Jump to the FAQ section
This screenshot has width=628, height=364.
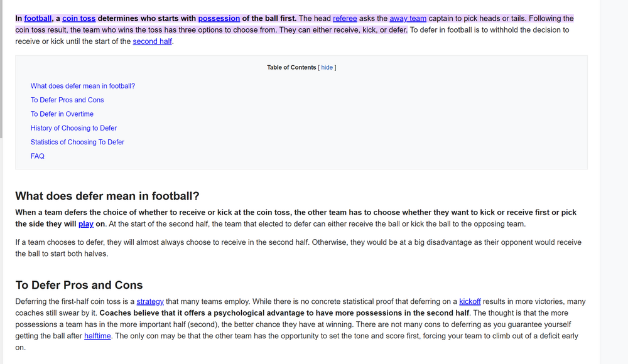(38, 156)
